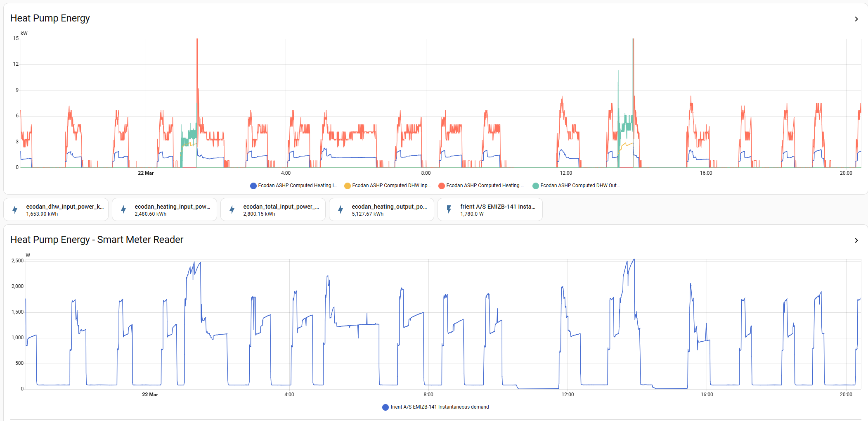The width and height of the screenshot is (868, 421).
Task: Expand the Heat Pump Energy card chevron
Action: pos(856,19)
